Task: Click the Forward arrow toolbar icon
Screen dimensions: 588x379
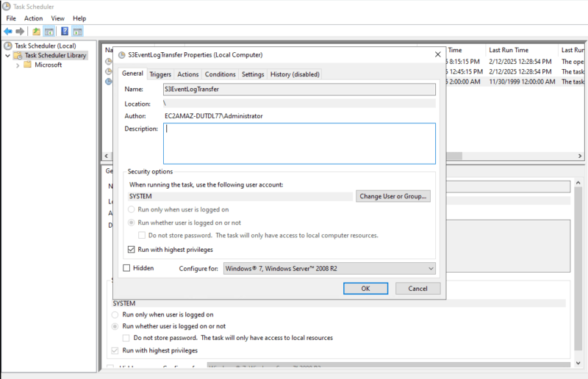Action: [20, 32]
